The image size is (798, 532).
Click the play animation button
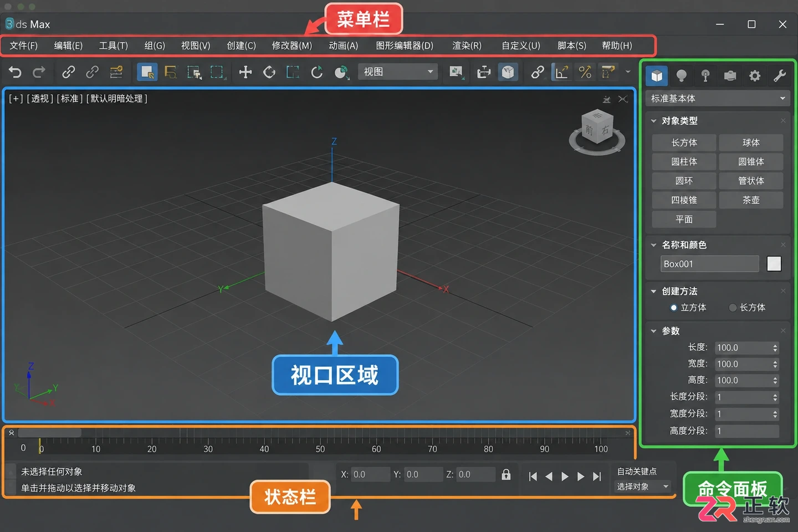pos(565,477)
